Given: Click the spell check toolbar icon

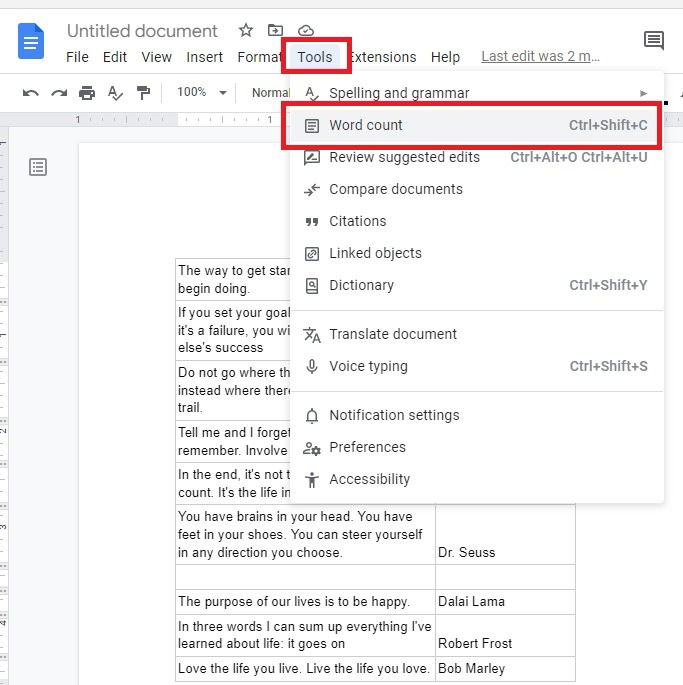Looking at the screenshot, I should click(x=115, y=93).
